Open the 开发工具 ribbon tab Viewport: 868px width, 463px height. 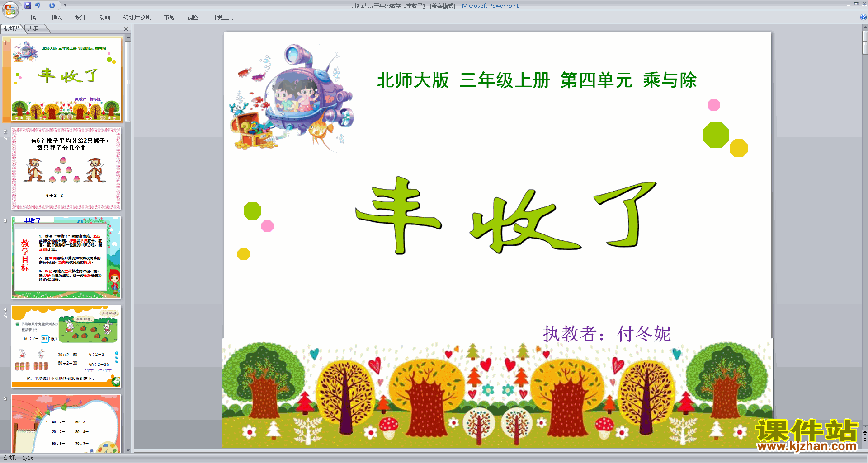coord(222,18)
